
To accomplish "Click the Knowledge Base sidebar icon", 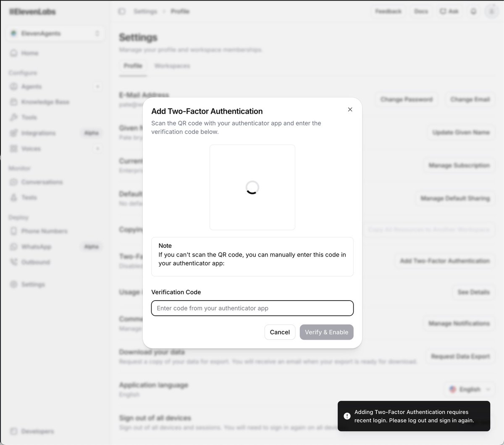I will [14, 102].
